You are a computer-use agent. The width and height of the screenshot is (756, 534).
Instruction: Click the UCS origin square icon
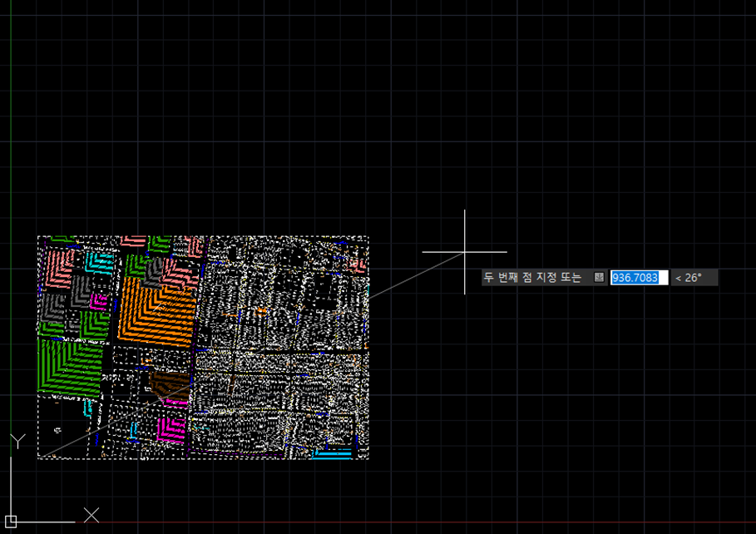pyautogui.click(x=11, y=522)
